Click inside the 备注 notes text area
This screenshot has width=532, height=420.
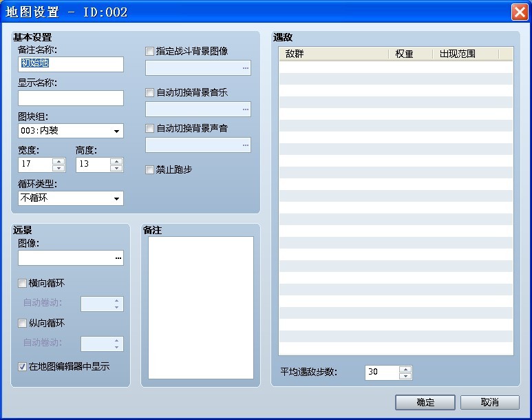point(201,308)
